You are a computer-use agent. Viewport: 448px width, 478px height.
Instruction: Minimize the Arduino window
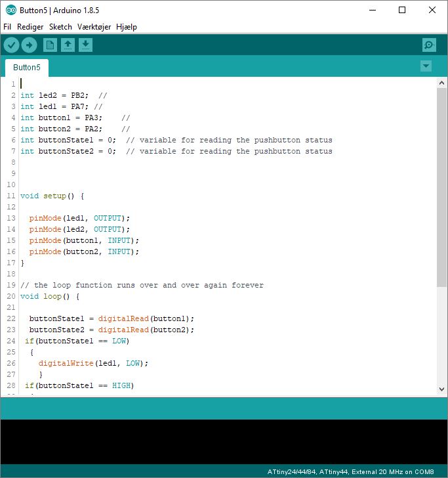tap(373, 10)
